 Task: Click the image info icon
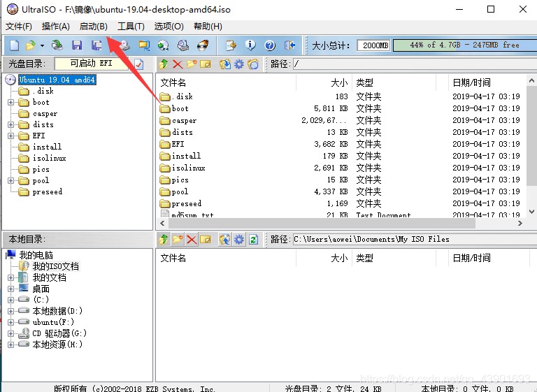[250, 45]
